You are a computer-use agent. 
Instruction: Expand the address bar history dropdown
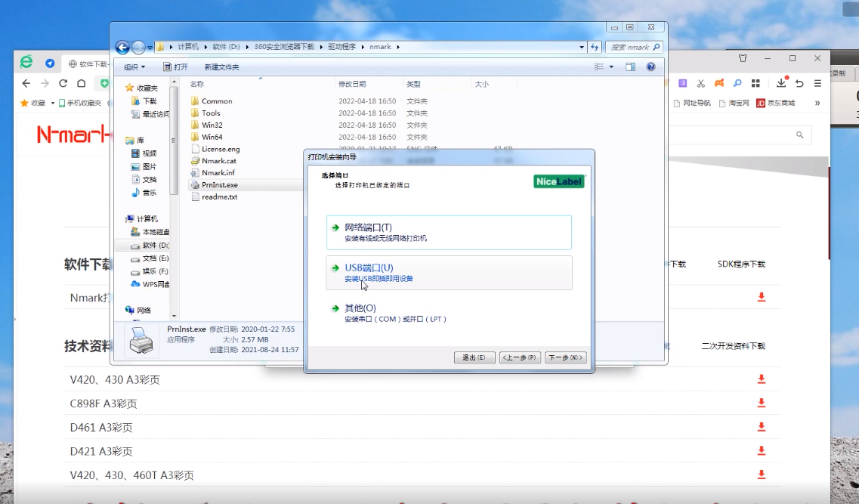coord(582,47)
